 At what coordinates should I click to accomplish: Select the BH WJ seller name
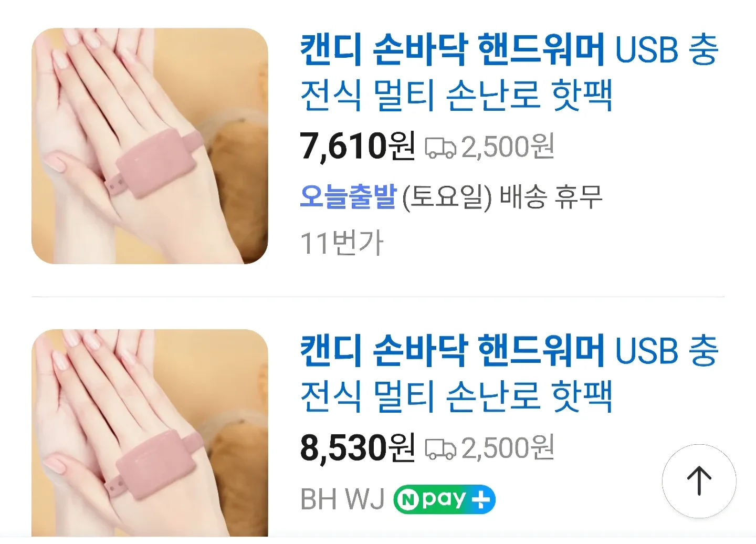342,499
